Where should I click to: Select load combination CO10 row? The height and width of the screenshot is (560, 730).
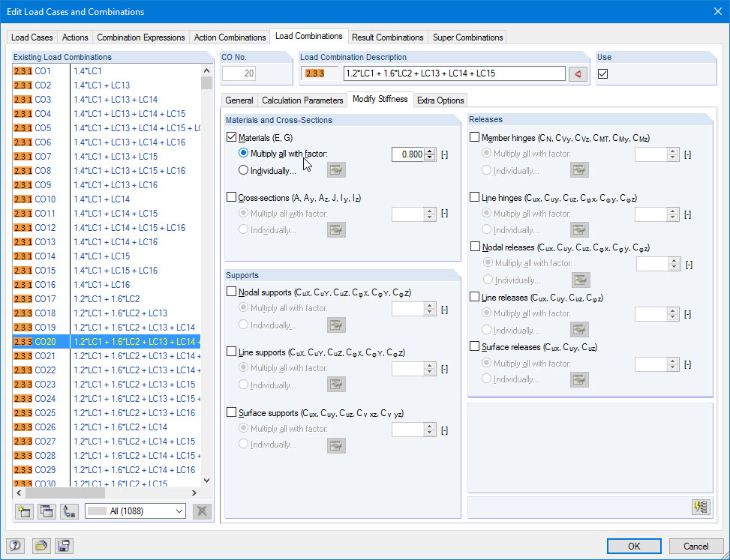click(x=107, y=199)
